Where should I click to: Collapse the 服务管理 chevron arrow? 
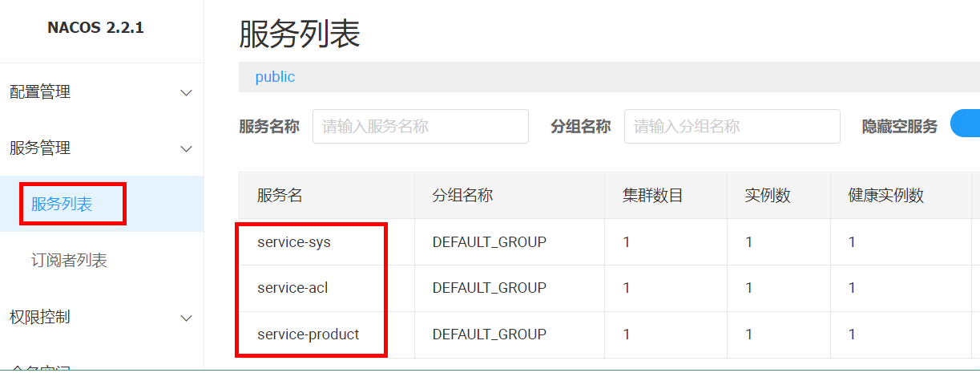(186, 149)
